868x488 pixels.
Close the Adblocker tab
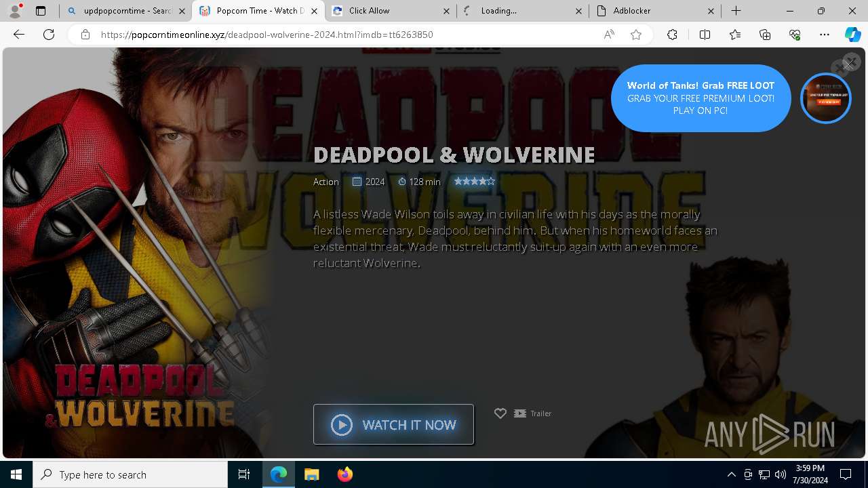click(x=711, y=11)
